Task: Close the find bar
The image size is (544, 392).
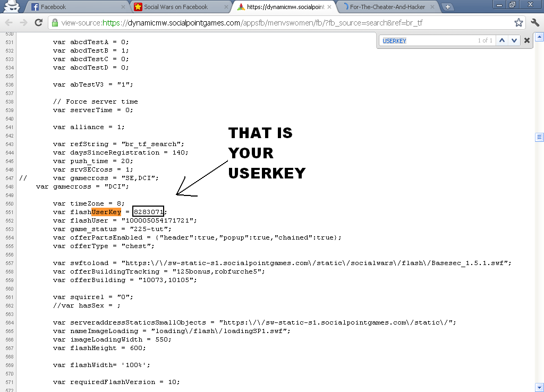Action: pyautogui.click(x=526, y=40)
